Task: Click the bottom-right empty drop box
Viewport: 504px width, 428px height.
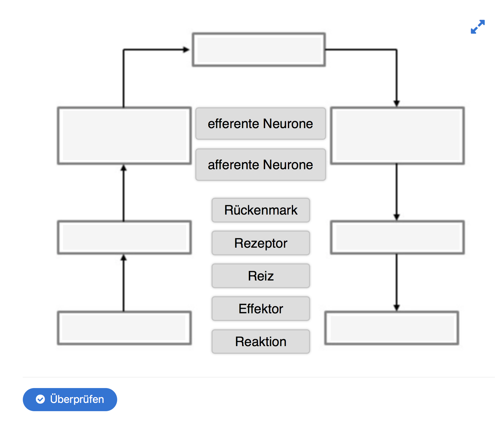Action: click(x=392, y=328)
